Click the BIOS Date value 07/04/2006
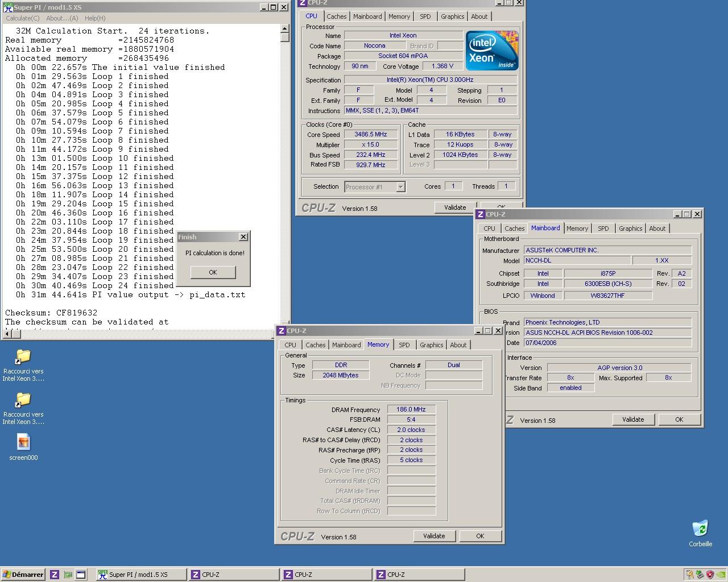 pyautogui.click(x=607, y=343)
